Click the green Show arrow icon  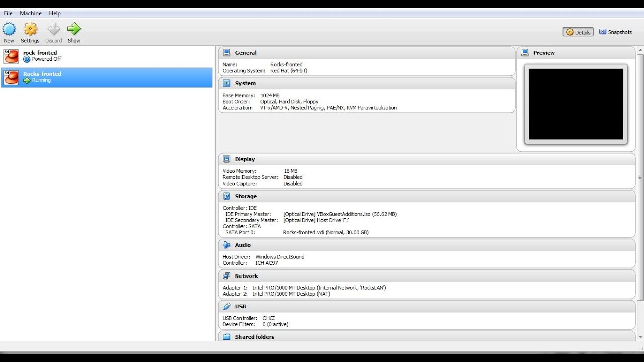74,29
